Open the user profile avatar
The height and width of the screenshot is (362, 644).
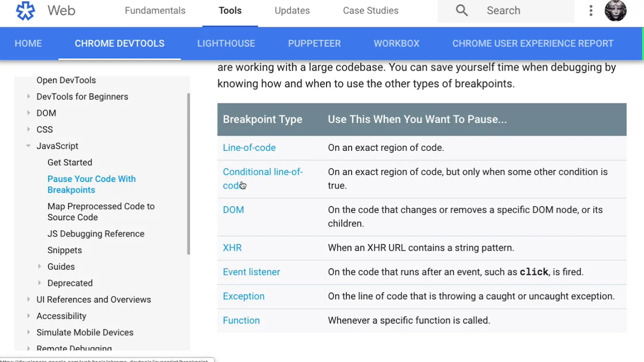coord(615,11)
